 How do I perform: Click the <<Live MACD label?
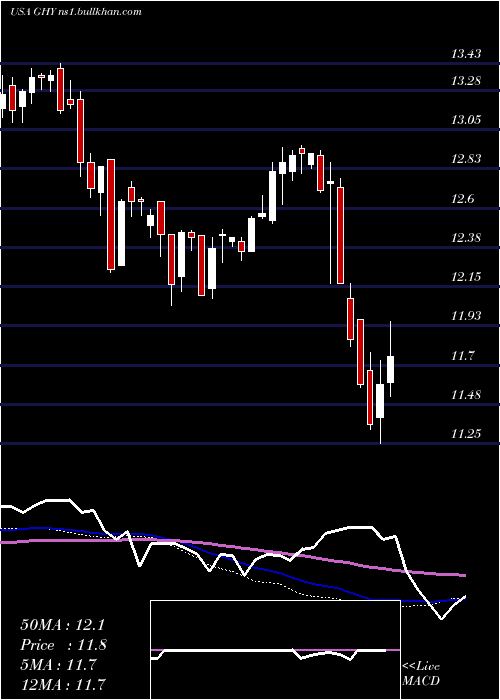(421, 674)
